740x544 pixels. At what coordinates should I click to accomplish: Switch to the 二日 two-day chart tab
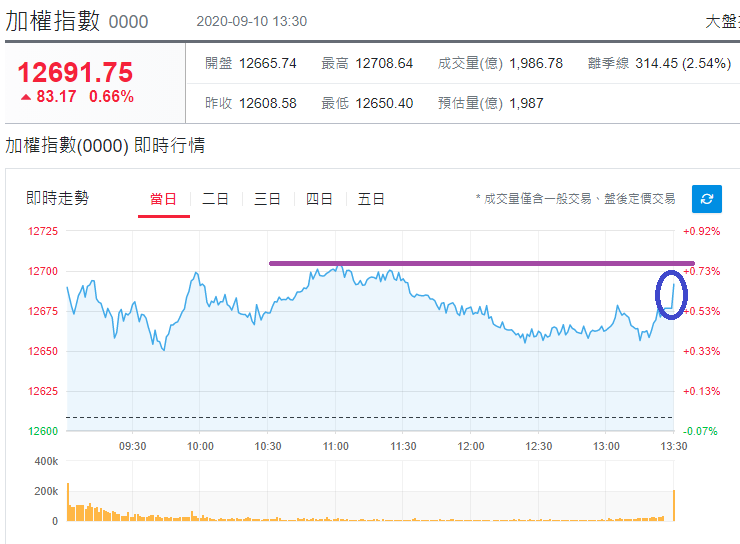pos(215,199)
